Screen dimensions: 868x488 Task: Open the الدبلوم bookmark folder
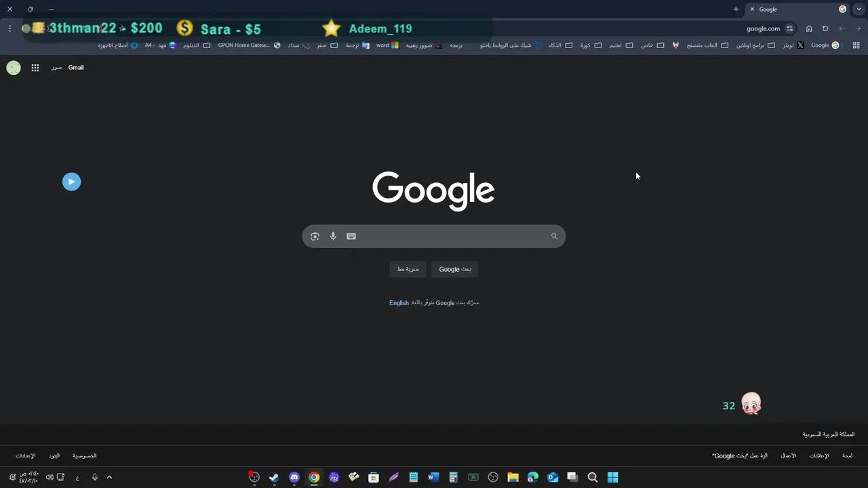(197, 45)
